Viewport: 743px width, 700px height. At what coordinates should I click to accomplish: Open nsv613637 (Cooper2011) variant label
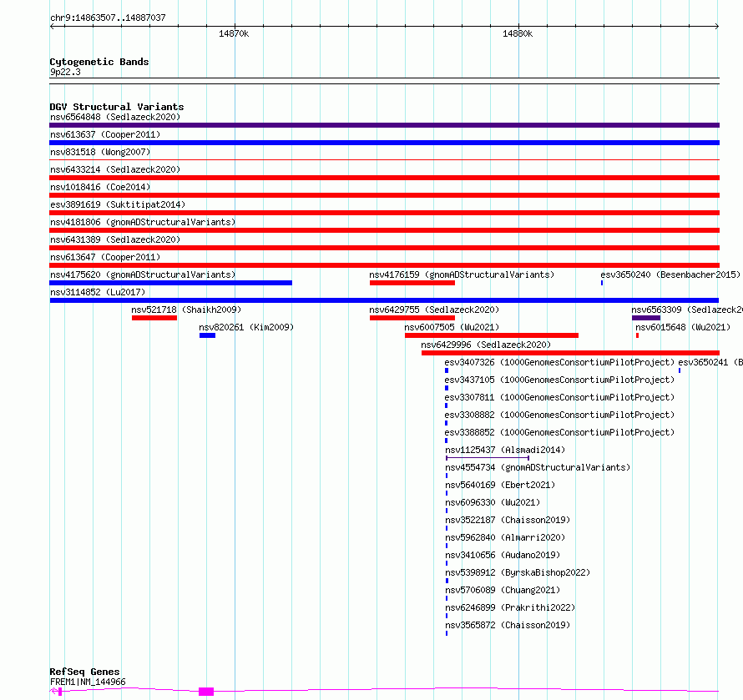pos(105,134)
